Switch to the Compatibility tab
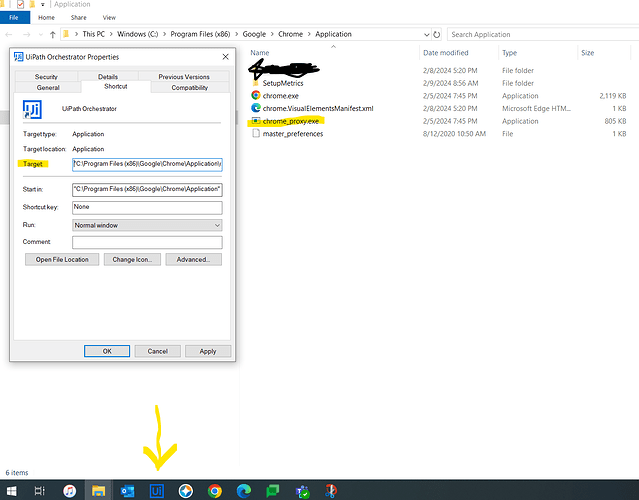Image resolution: width=639 pixels, height=500 pixels. click(189, 87)
